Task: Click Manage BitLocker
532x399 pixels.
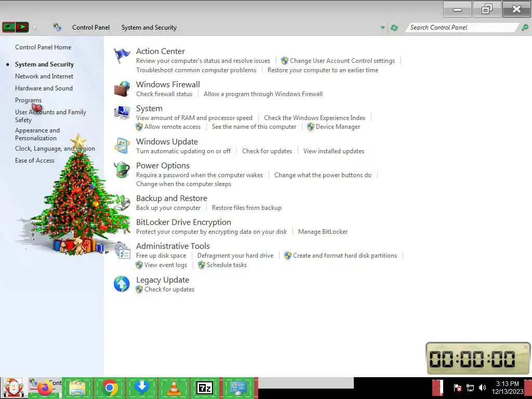Action: tap(323, 232)
